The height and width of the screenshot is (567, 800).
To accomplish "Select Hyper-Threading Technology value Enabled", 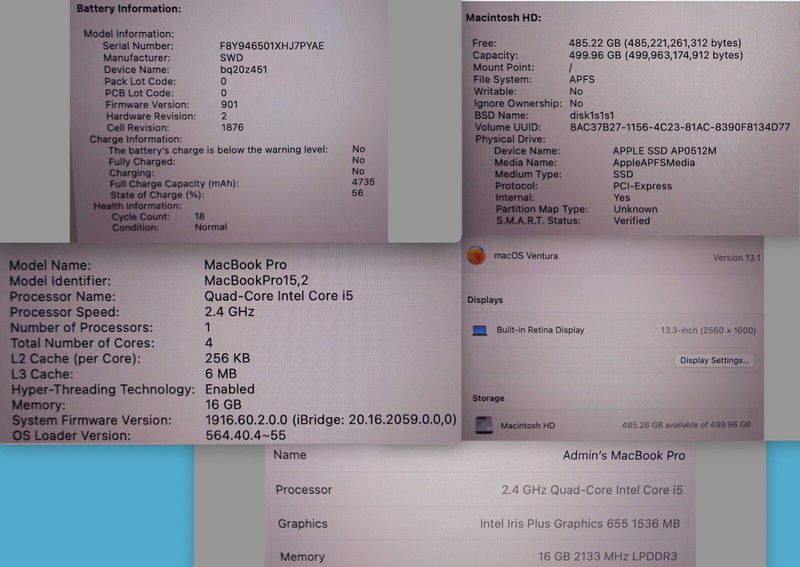I will click(230, 389).
